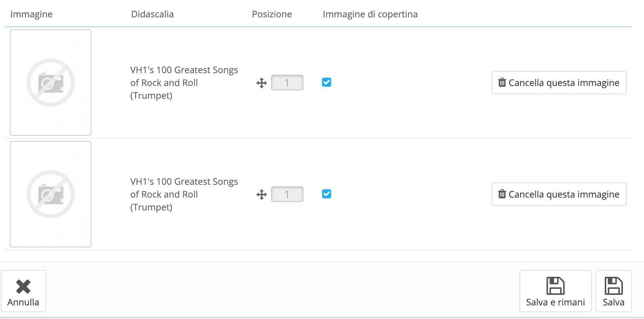
Task: Uncheck cover image checkbox in first row
Action: tap(327, 82)
